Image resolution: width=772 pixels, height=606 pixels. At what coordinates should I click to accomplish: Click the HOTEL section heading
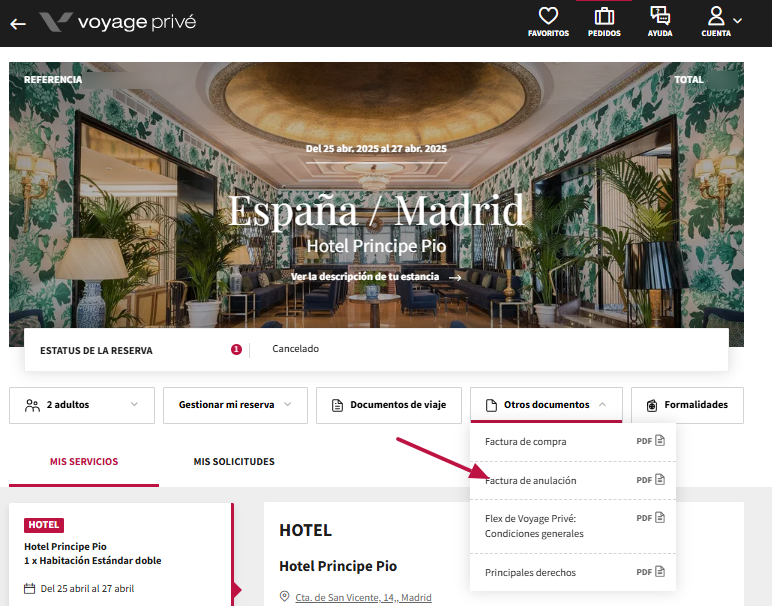coord(305,530)
